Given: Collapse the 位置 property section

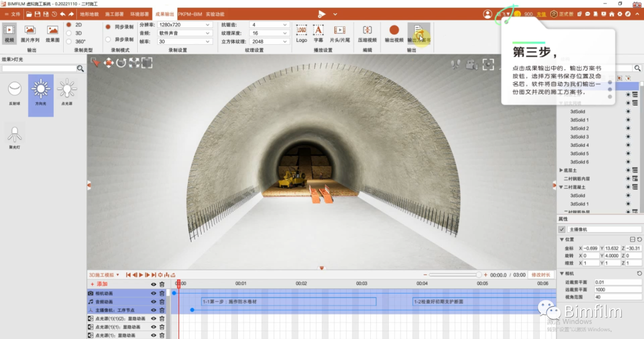Looking at the screenshot, I should tap(562, 239).
